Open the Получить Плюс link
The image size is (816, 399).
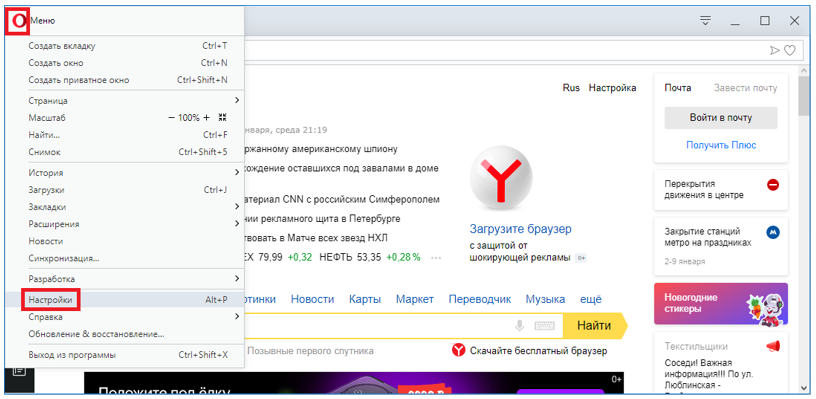click(x=721, y=145)
